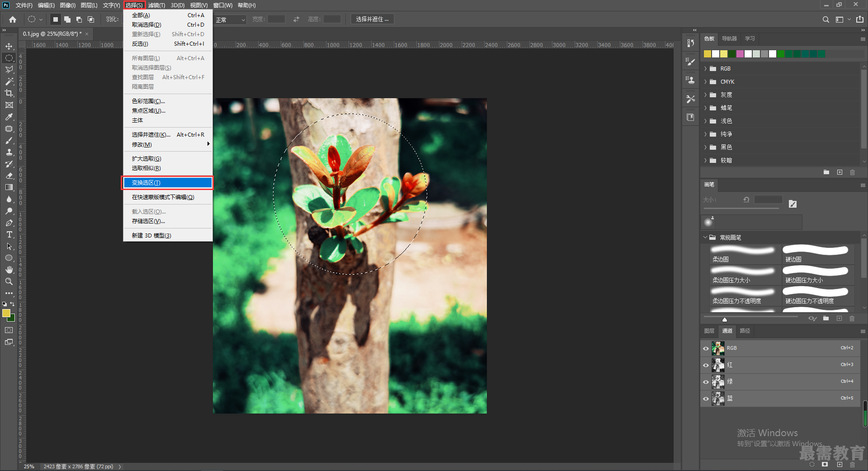This screenshot has height=471, width=868.
Task: Select the Spot Healing Brush tool
Action: coord(9,128)
